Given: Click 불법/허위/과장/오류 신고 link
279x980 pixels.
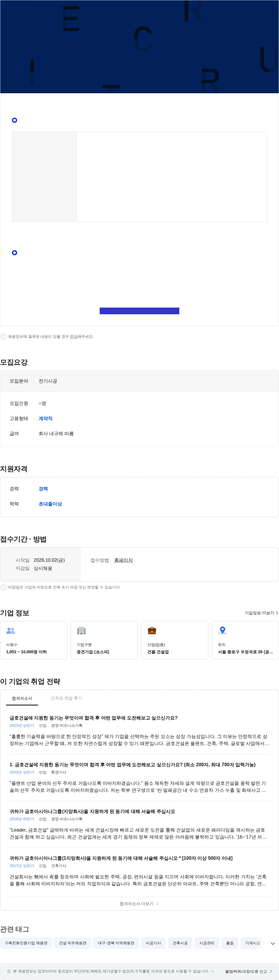Looking at the screenshot, I should 248,971.
